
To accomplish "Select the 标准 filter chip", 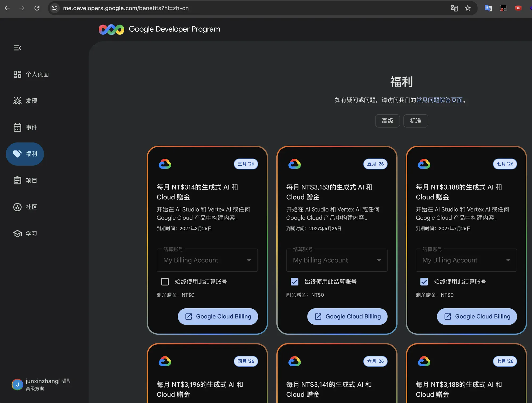I will click(416, 121).
